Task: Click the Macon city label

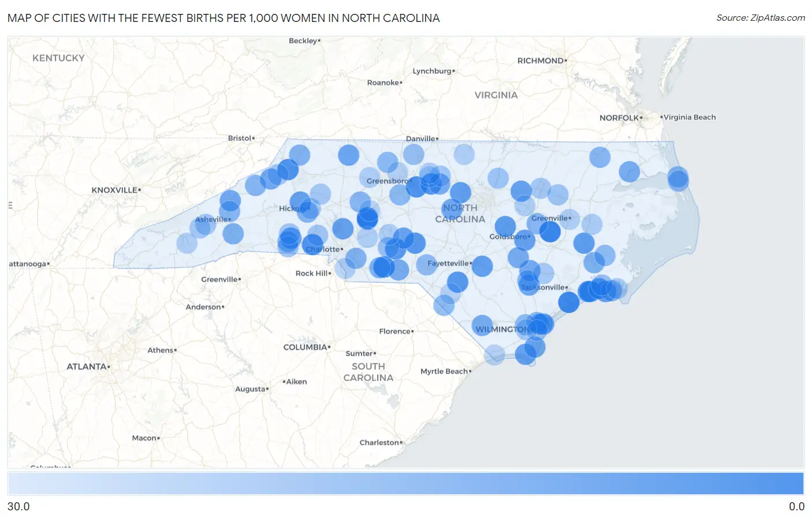Action: tap(144, 438)
